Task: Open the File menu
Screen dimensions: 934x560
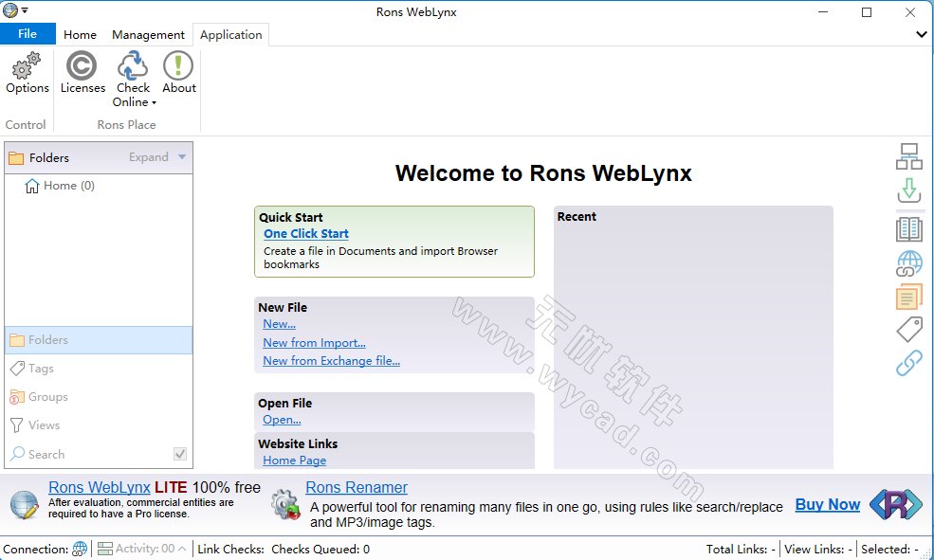Action: (27, 34)
